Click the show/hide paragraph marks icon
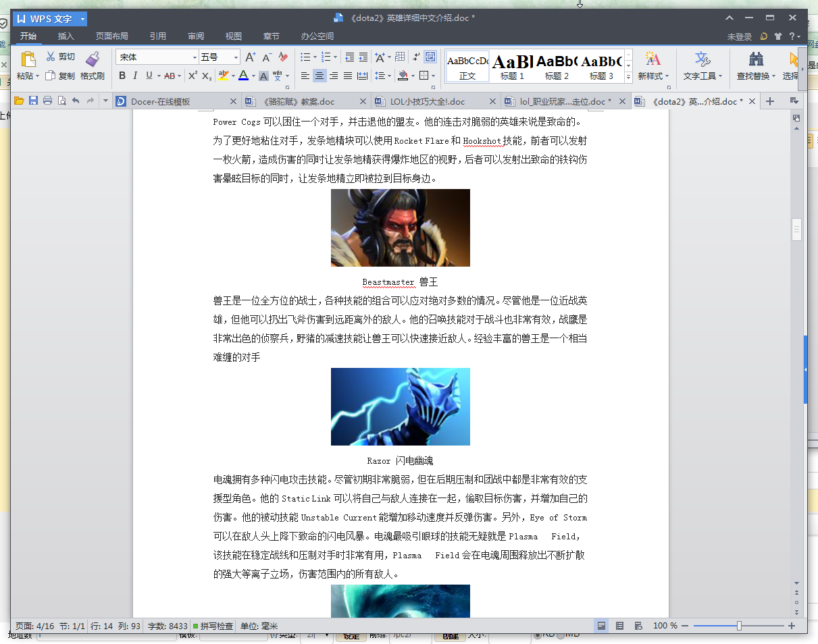Image resolution: width=818 pixels, height=644 pixels. click(416, 57)
